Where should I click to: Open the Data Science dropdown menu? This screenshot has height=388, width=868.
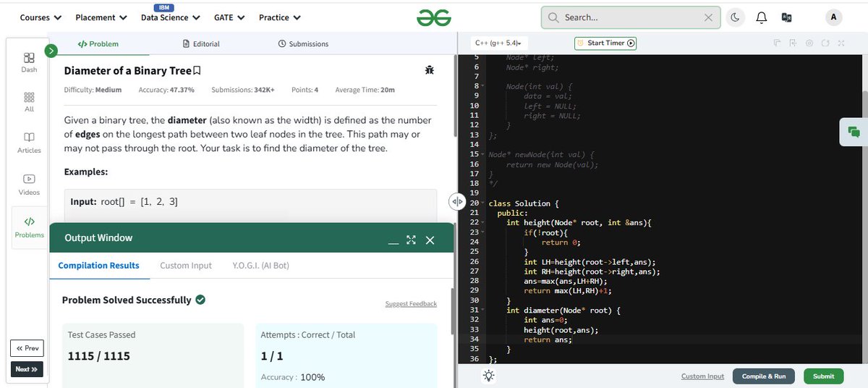pos(170,17)
